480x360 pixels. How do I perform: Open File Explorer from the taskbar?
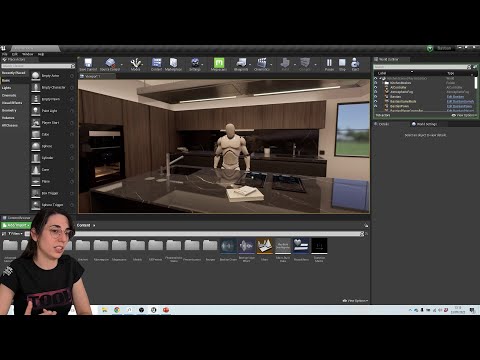[105, 310]
